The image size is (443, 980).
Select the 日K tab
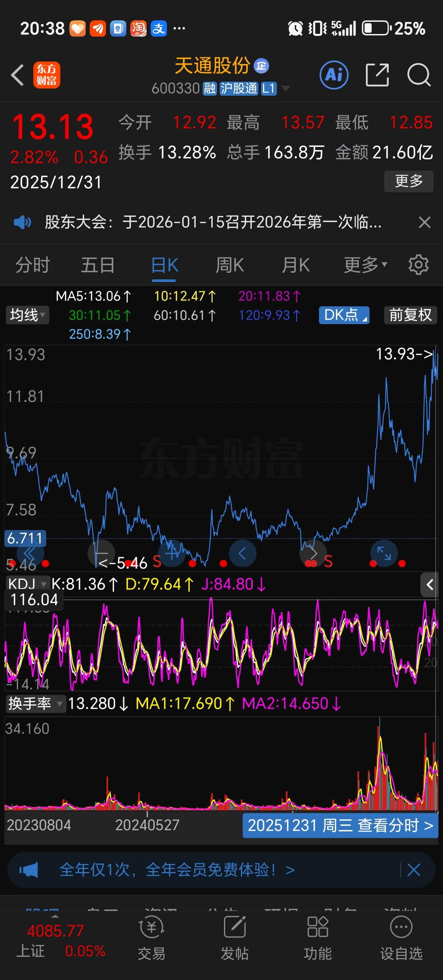pos(164,265)
